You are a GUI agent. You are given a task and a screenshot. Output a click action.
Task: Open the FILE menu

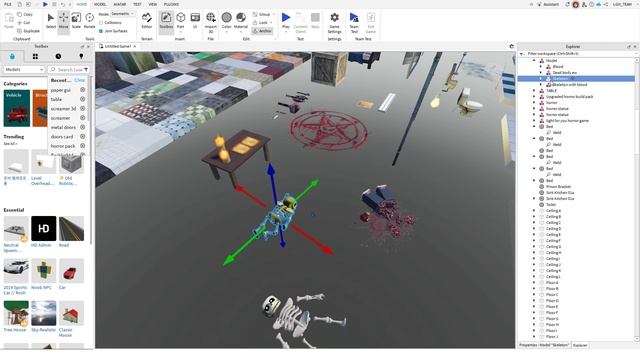(x=7, y=4)
